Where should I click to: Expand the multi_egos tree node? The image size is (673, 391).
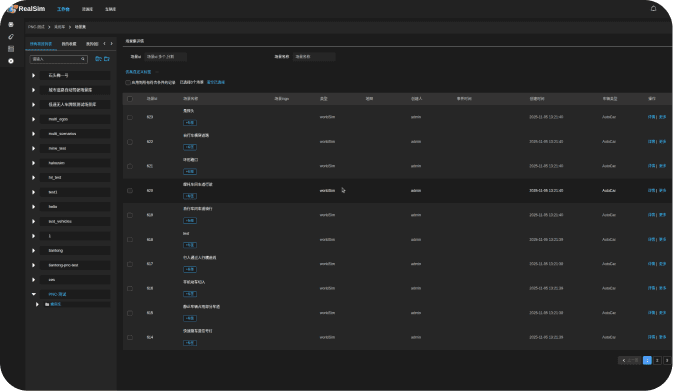(x=33, y=119)
